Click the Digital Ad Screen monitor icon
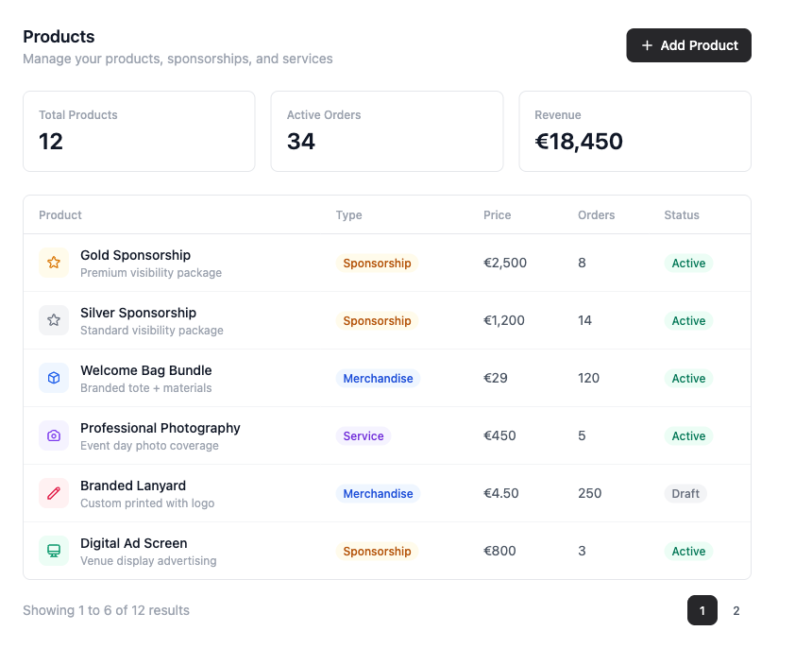Viewport: 812px width, 648px height. pyautogui.click(x=54, y=551)
